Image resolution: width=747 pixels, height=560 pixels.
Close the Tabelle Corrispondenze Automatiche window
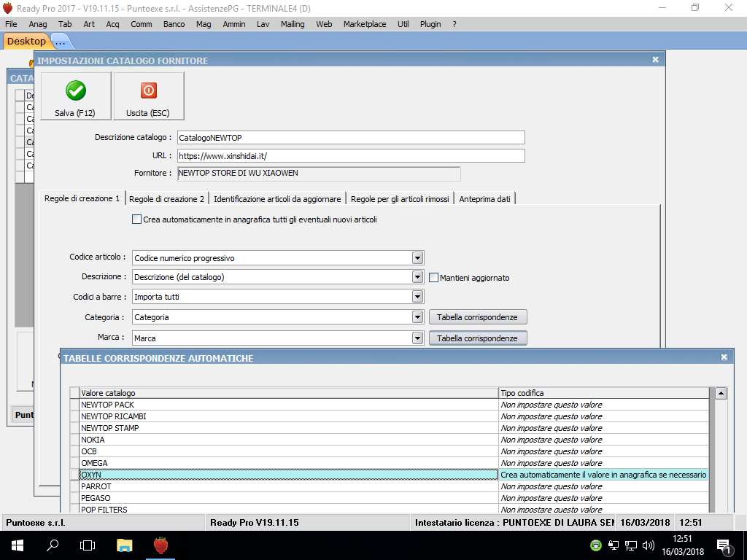pyautogui.click(x=724, y=357)
